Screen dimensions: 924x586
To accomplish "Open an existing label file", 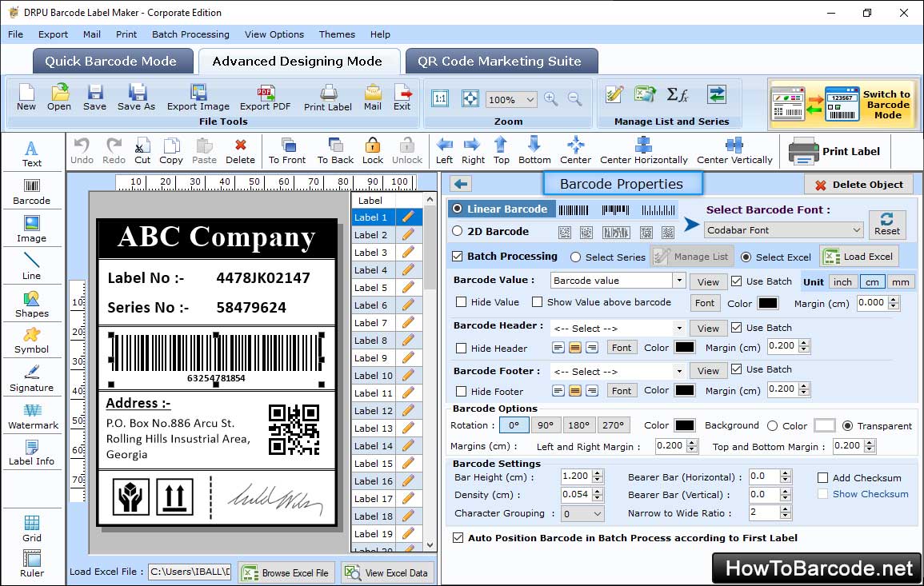I will click(59, 98).
